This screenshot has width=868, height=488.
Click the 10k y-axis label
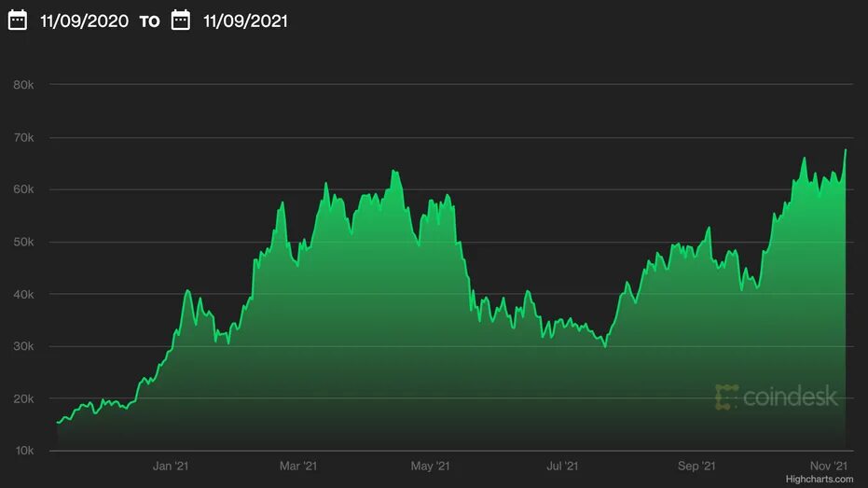coord(24,451)
